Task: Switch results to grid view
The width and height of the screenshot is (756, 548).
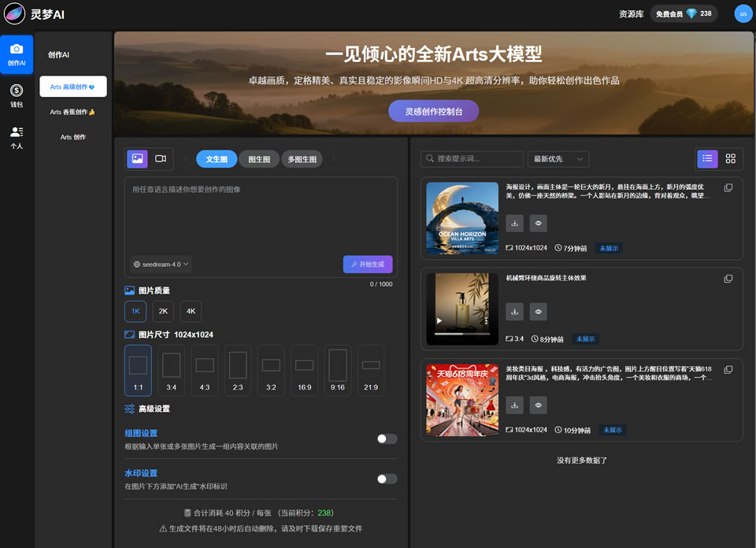Action: tap(730, 158)
